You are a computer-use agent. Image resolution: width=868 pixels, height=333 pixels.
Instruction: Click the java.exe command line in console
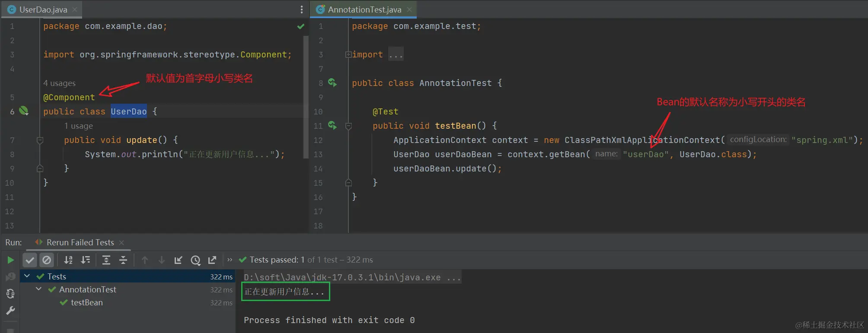pos(352,277)
